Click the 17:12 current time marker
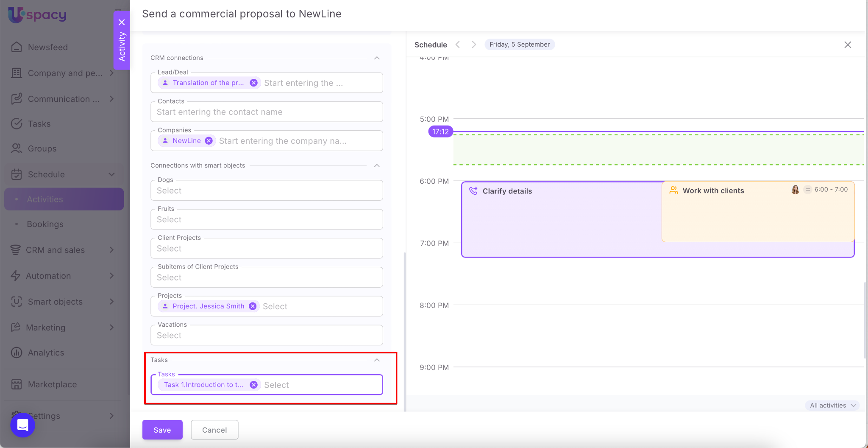868x448 pixels. (440, 132)
